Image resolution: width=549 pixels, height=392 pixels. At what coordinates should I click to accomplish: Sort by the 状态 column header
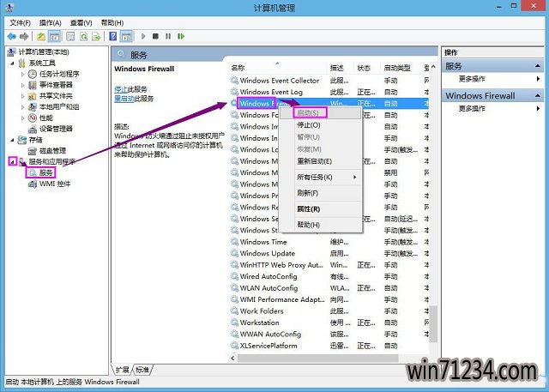[x=367, y=68]
